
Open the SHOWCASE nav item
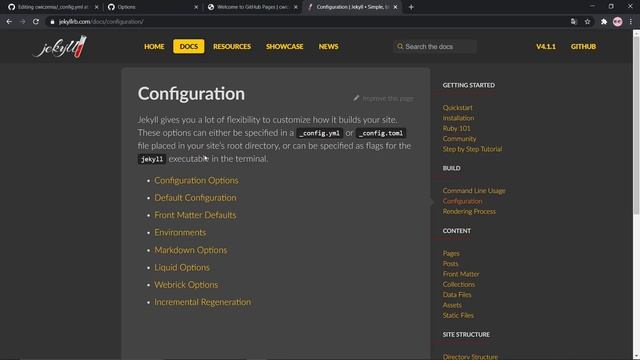[284, 47]
